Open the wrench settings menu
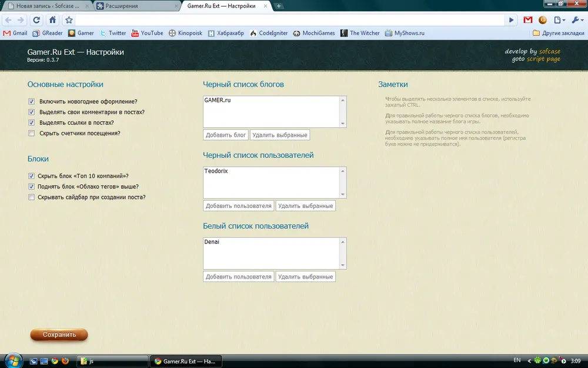Viewport: 588px width, 368px height. tap(576, 20)
